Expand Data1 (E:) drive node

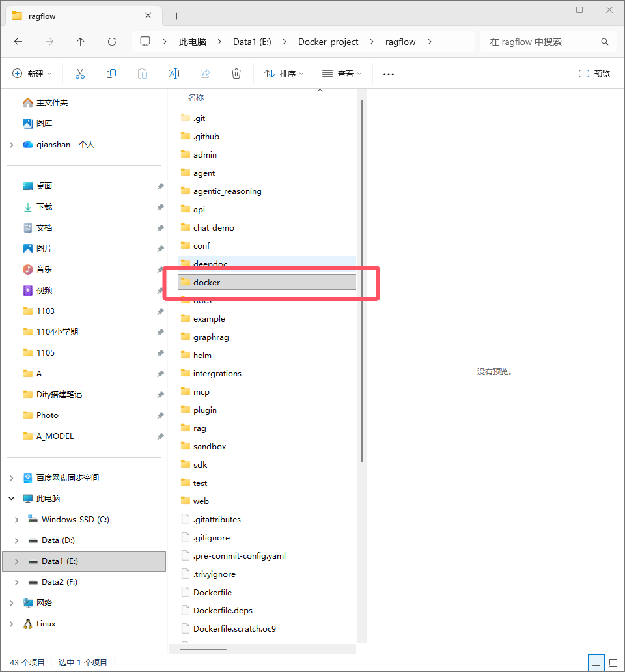tap(17, 561)
